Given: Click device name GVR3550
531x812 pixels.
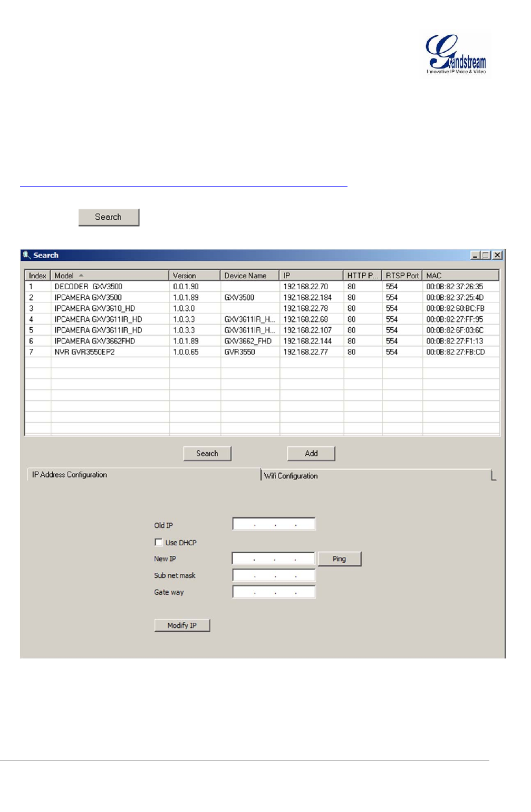Looking at the screenshot, I should coord(240,352).
